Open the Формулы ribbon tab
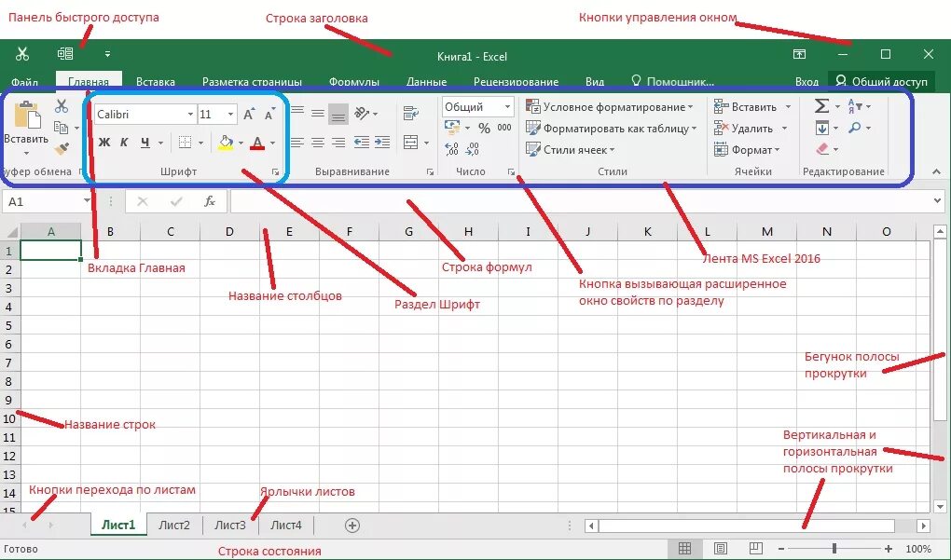The height and width of the screenshot is (560, 951). pos(354,82)
